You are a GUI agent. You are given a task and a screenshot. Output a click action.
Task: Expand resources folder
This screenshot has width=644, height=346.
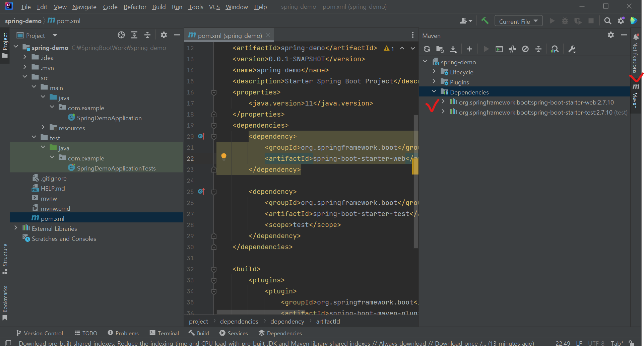43,127
